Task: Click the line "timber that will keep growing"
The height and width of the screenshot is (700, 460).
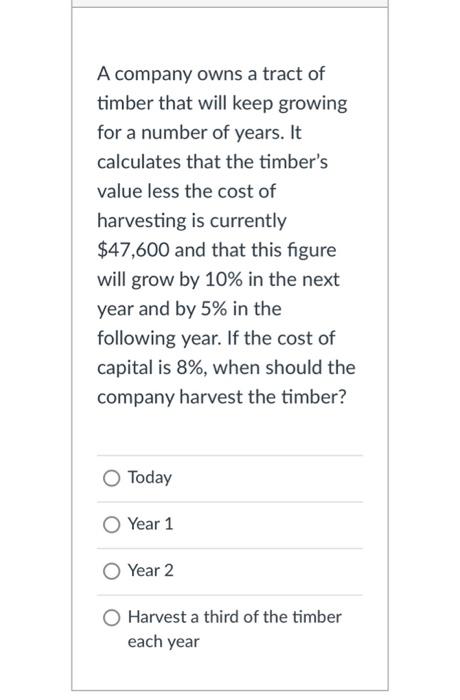Action: click(x=222, y=104)
